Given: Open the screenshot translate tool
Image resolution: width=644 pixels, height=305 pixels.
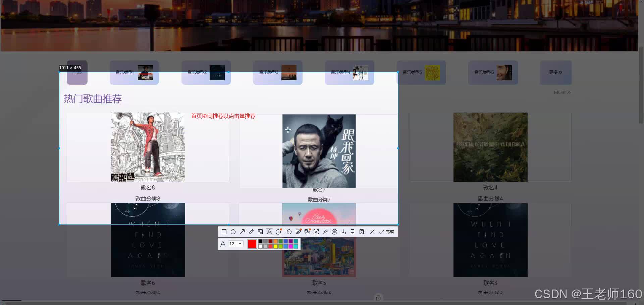Looking at the screenshot, I should click(x=307, y=232).
